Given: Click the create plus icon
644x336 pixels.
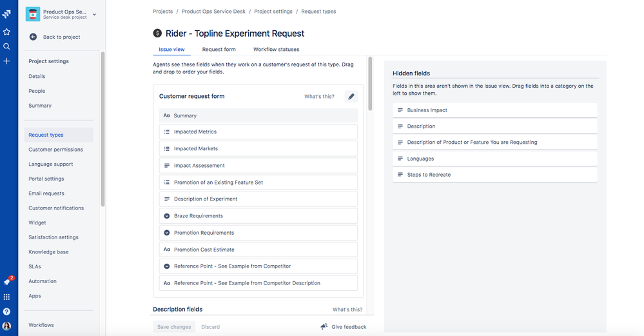Looking at the screenshot, I should point(6,61).
